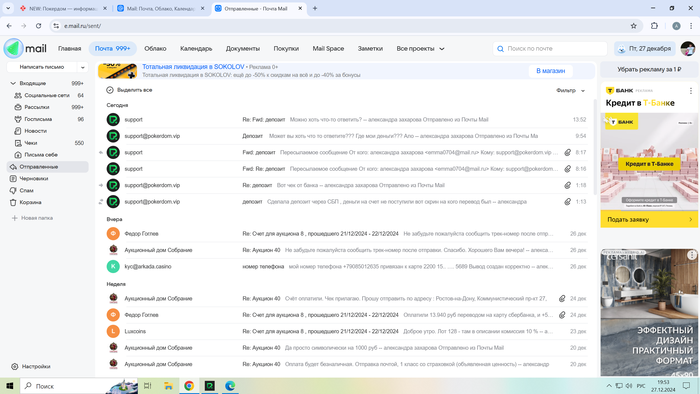This screenshot has height=394, width=700.
Task: Open the Главная tab
Action: (70, 49)
